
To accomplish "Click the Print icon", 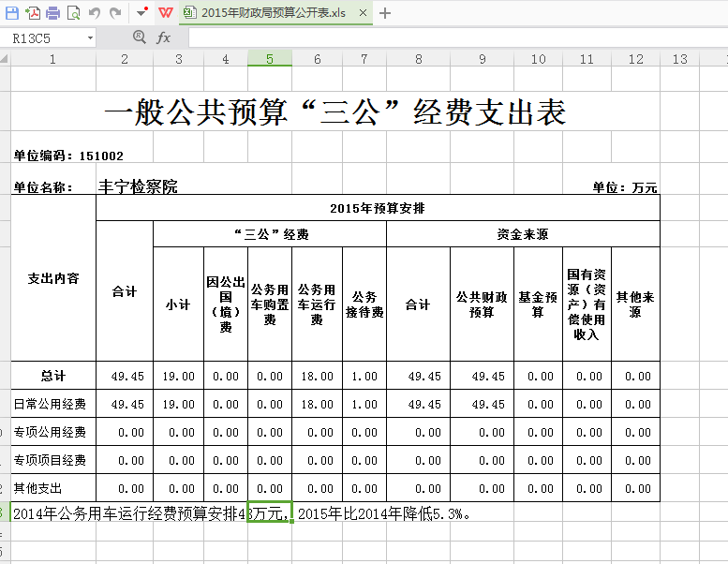I will pos(52,12).
